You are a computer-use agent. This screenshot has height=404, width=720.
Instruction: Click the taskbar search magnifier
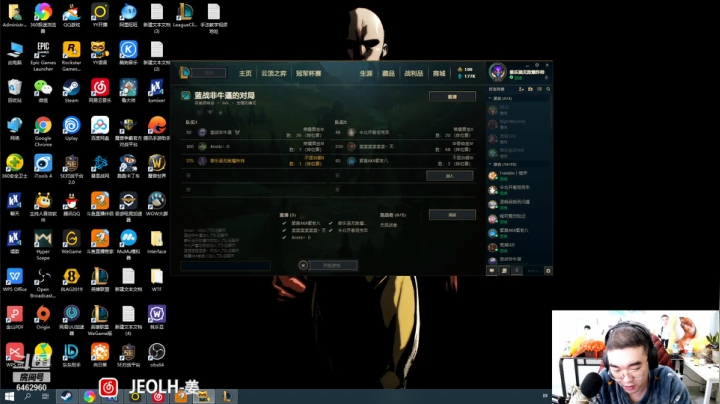28,396
